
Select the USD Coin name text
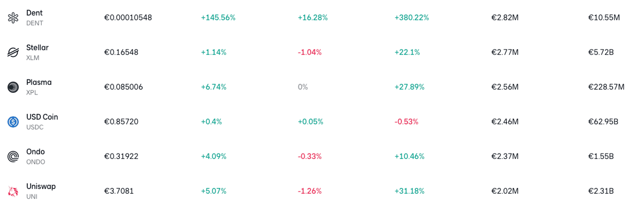(42, 117)
